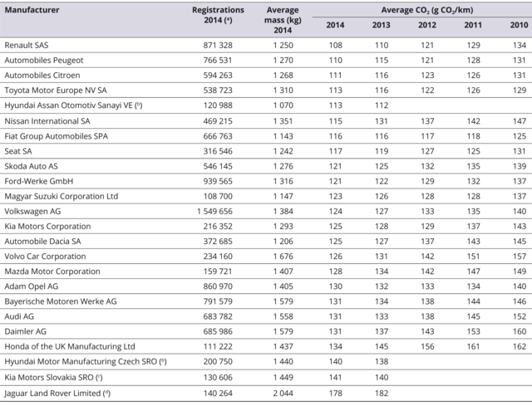Select Volvo Car Corporation row
The height and width of the screenshot is (406, 532).
45,257
